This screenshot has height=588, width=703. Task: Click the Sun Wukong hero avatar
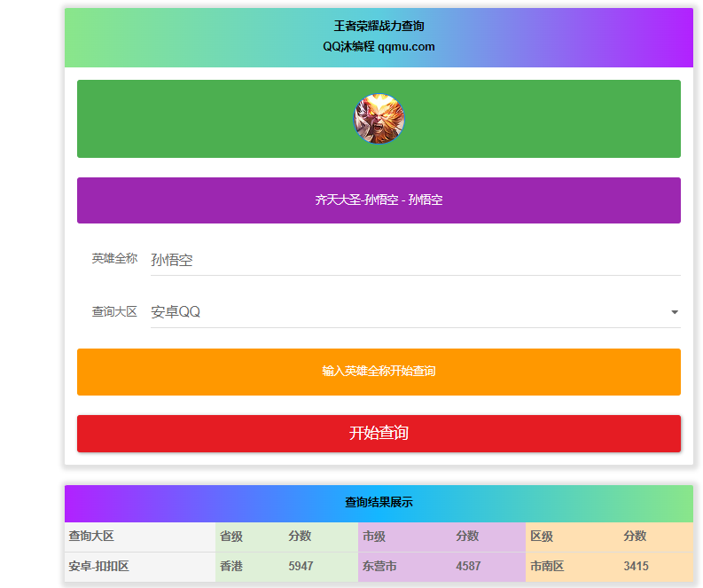pyautogui.click(x=379, y=119)
